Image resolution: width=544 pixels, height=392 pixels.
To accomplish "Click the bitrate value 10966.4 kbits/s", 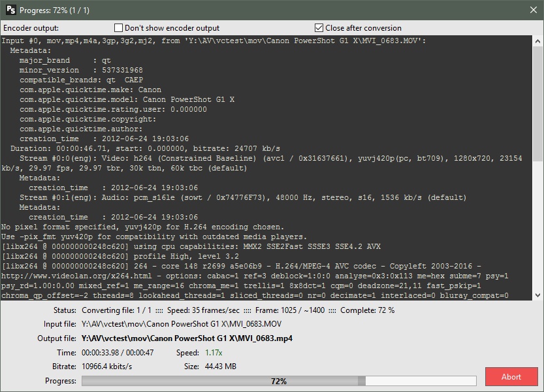I will (x=107, y=367).
